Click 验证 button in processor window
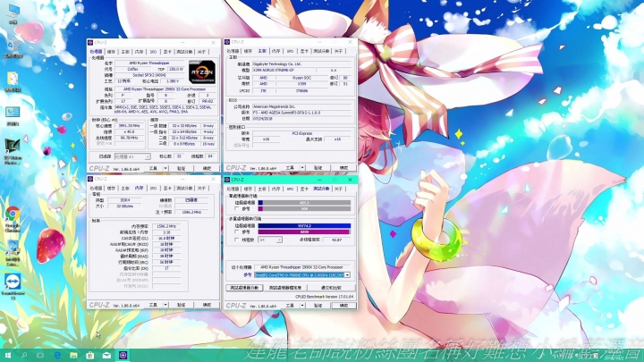This screenshot has width=644, height=362. [181, 168]
